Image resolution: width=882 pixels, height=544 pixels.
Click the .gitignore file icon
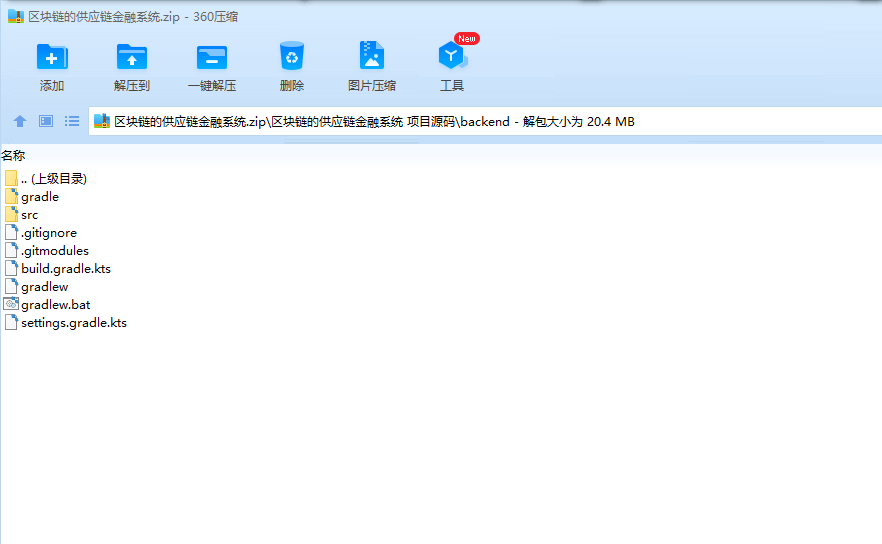tap(11, 232)
